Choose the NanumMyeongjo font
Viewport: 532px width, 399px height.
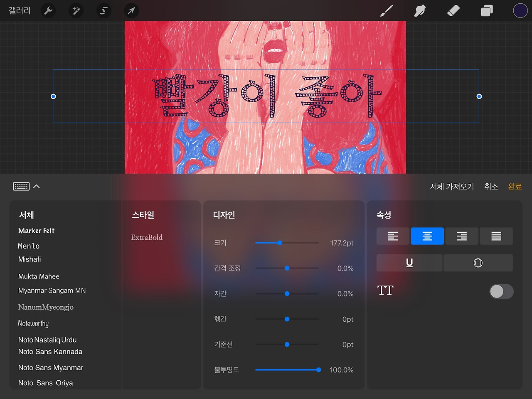click(x=46, y=307)
